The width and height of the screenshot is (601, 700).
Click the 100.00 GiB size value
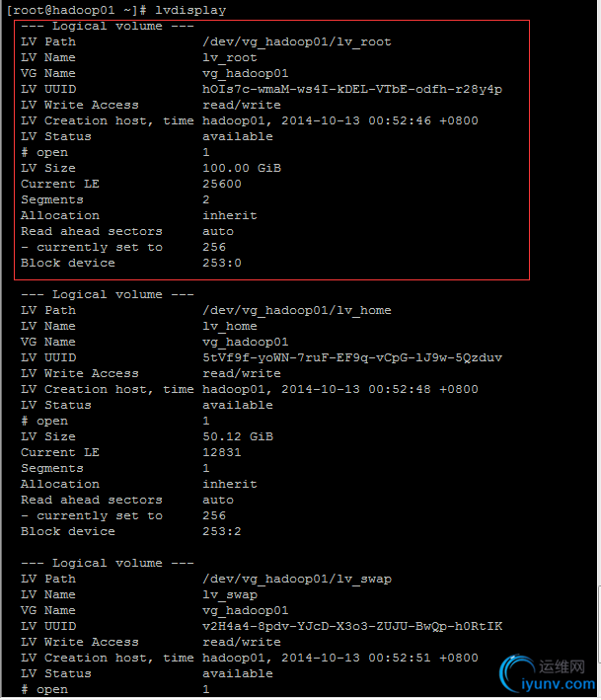point(241,168)
